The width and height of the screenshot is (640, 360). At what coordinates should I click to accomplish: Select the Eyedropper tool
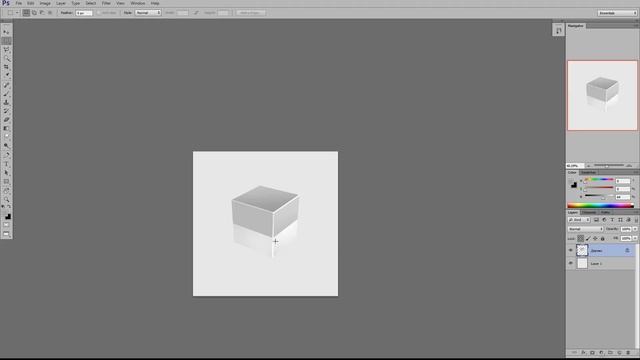(x=6, y=75)
